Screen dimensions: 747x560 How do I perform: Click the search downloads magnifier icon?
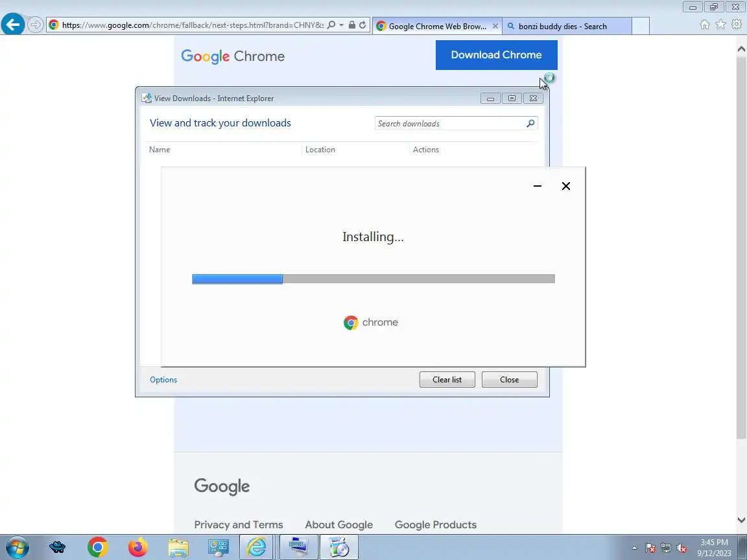pyautogui.click(x=530, y=123)
